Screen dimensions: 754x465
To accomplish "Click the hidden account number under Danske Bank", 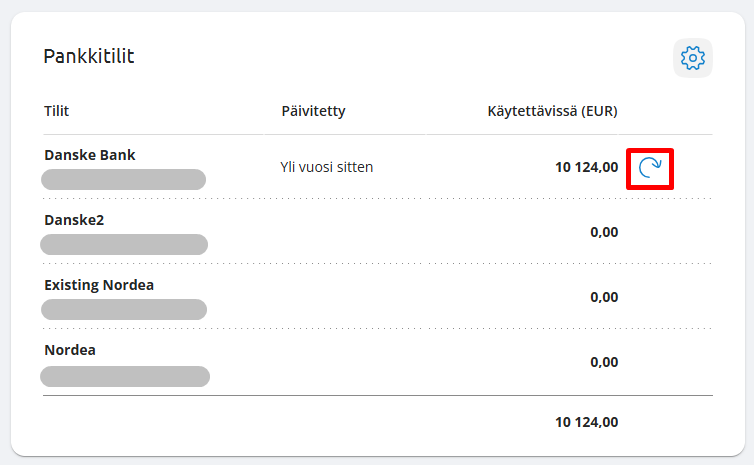I will 123,180.
